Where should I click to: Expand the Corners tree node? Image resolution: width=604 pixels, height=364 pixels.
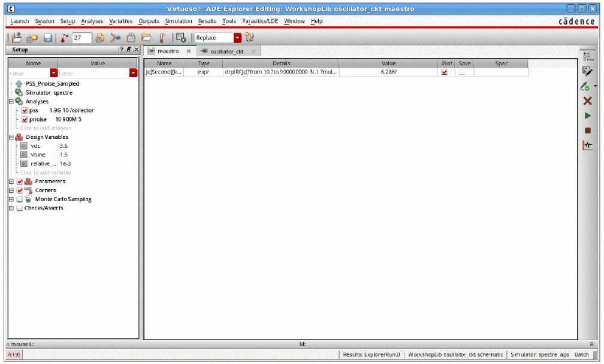(11, 190)
